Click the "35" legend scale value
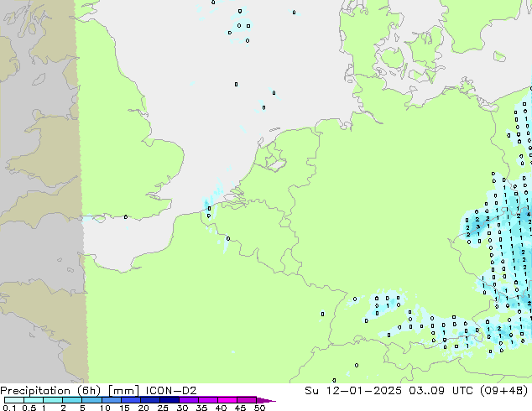This screenshot has height=411, width=532. pyautogui.click(x=201, y=408)
